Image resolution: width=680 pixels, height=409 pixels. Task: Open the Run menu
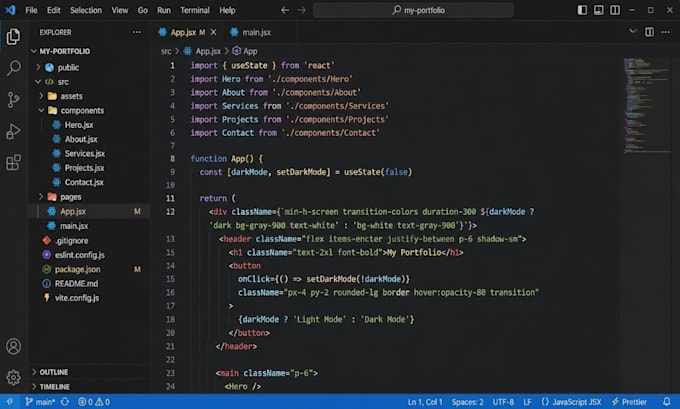(163, 10)
